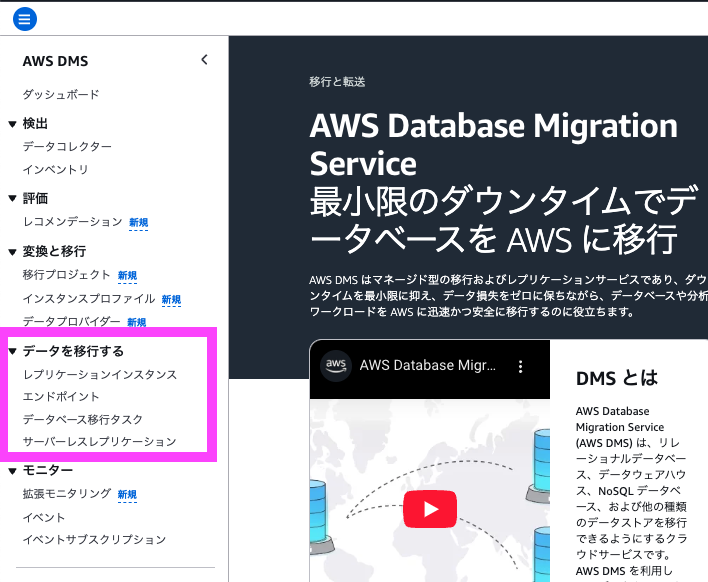708x582 pixels.
Task: Open the ダッシュボード page
Action: pos(61,94)
